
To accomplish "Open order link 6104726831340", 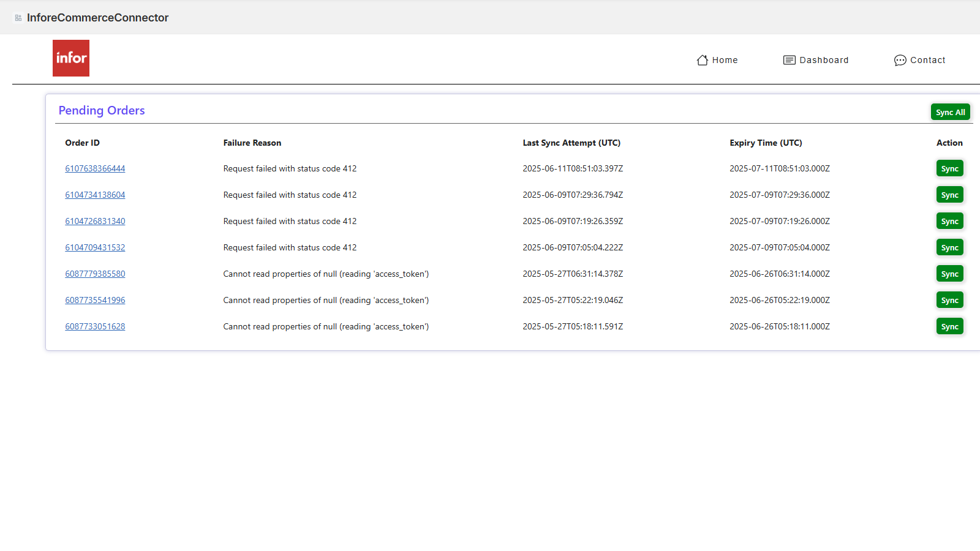I will click(95, 221).
